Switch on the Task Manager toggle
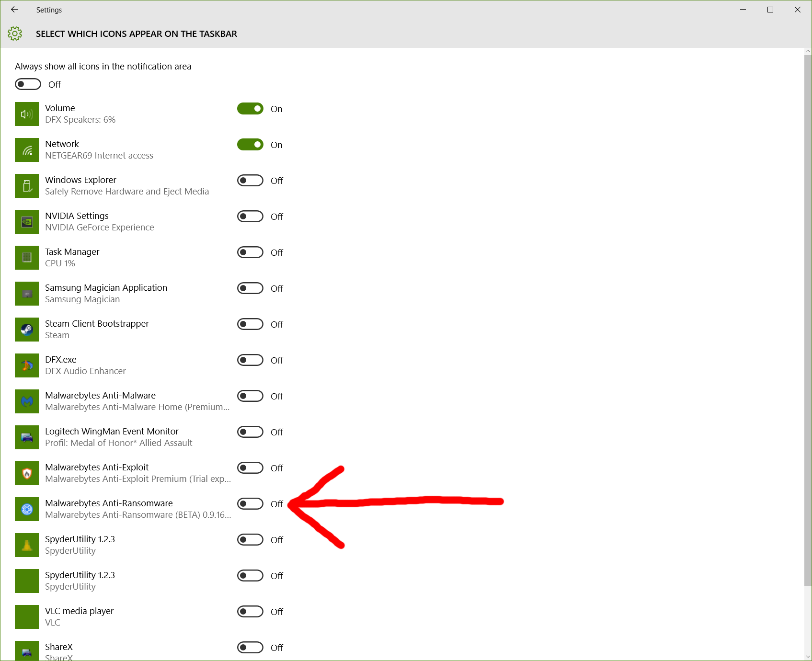The image size is (812, 661). click(250, 252)
